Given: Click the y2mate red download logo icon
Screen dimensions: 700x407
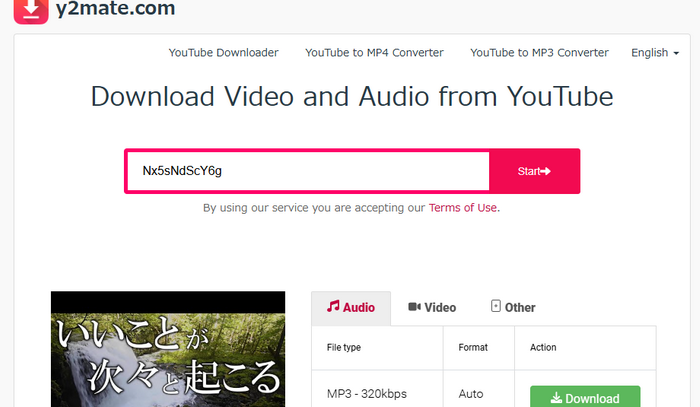Looking at the screenshot, I should click(x=33, y=9).
